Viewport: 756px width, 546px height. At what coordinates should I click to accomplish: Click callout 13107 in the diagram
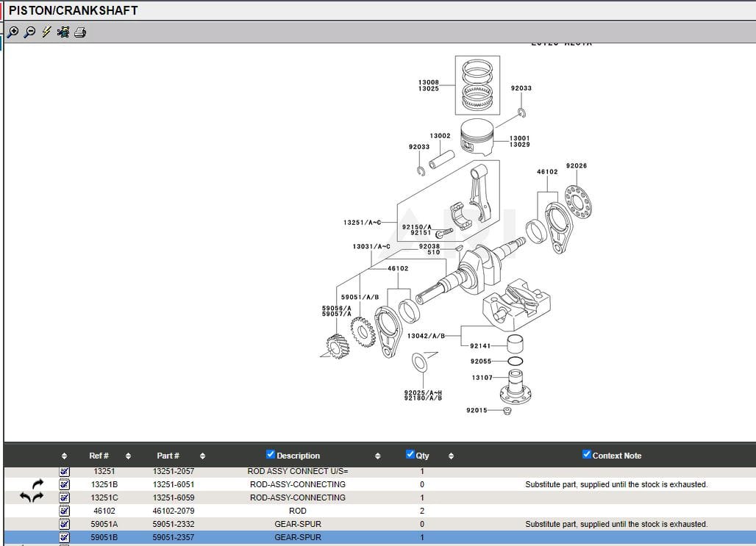click(482, 378)
